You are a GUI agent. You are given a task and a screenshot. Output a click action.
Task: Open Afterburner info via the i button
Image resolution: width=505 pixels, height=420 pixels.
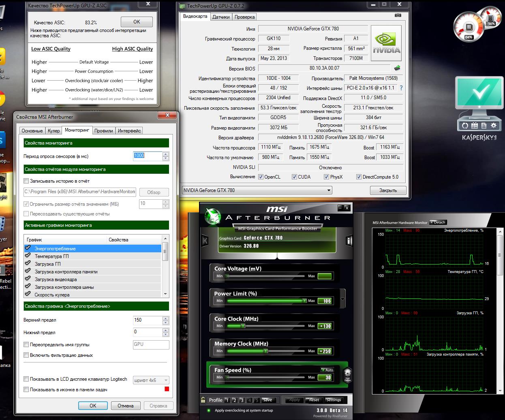[349, 241]
